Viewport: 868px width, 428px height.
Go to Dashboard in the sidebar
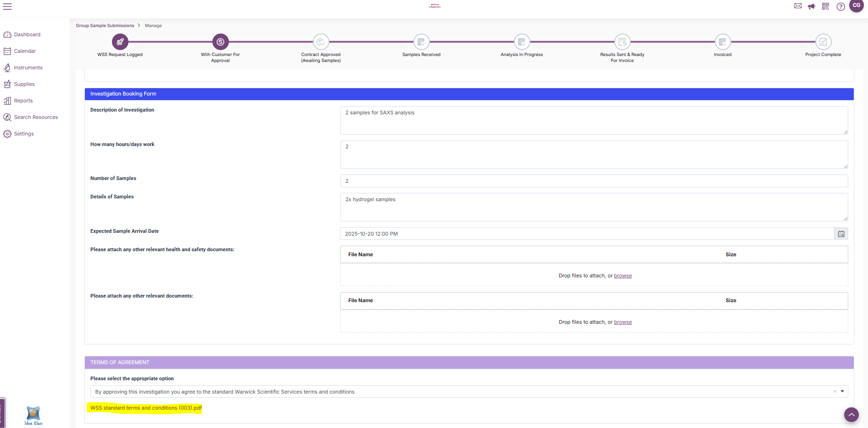(27, 34)
